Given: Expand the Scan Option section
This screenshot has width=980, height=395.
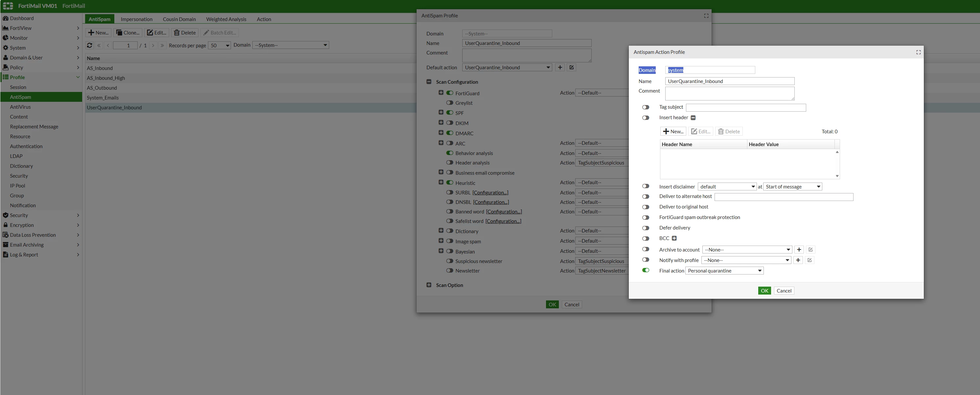Looking at the screenshot, I should 429,285.
